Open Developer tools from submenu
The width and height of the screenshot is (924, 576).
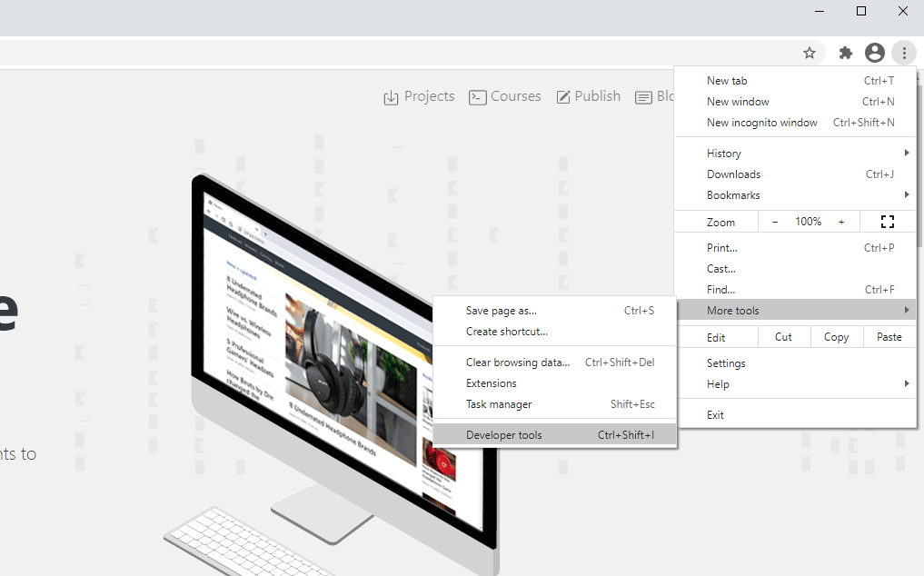click(554, 435)
